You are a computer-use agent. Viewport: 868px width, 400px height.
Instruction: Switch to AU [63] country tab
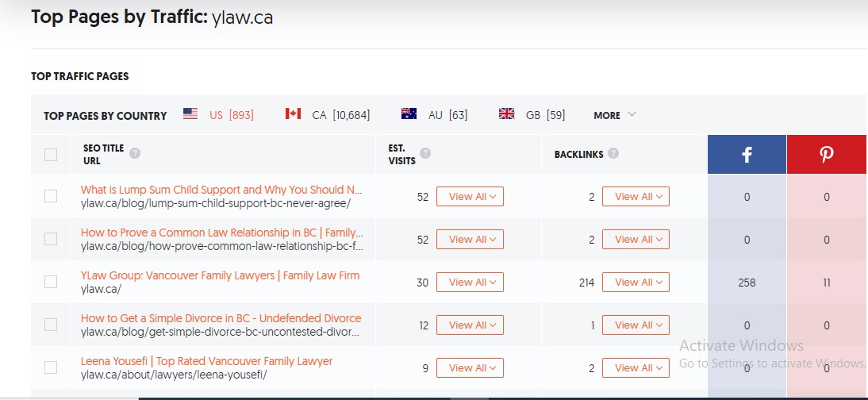[x=447, y=115]
